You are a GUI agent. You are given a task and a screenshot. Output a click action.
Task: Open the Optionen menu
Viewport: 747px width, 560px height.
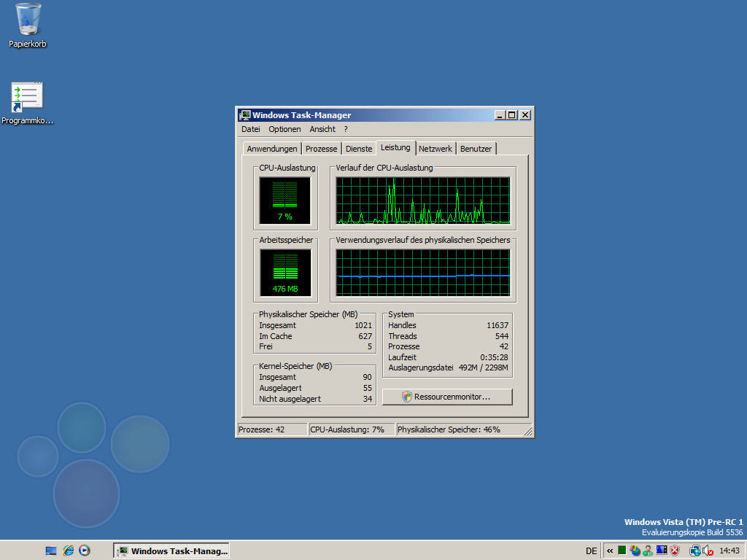tap(285, 129)
